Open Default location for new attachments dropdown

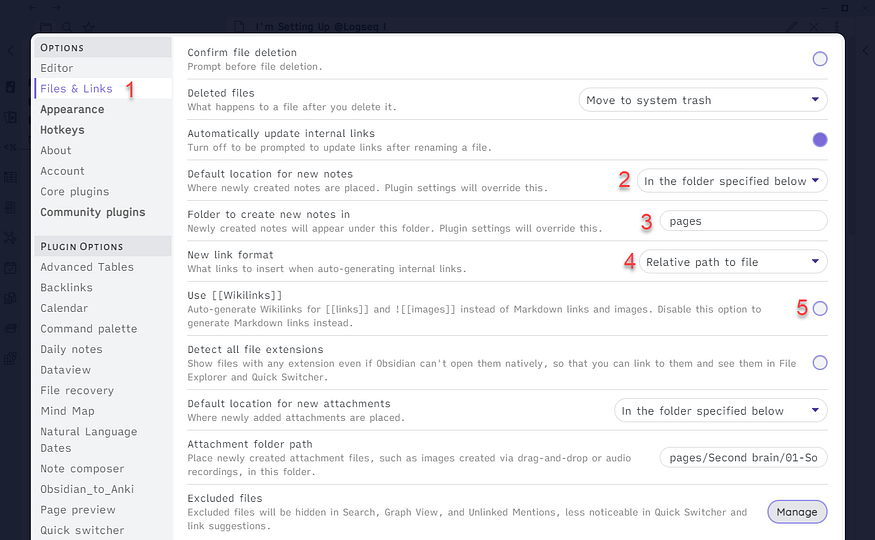click(720, 411)
